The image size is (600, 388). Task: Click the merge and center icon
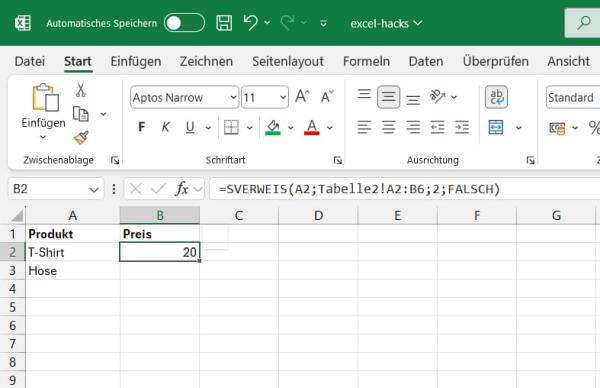point(496,127)
